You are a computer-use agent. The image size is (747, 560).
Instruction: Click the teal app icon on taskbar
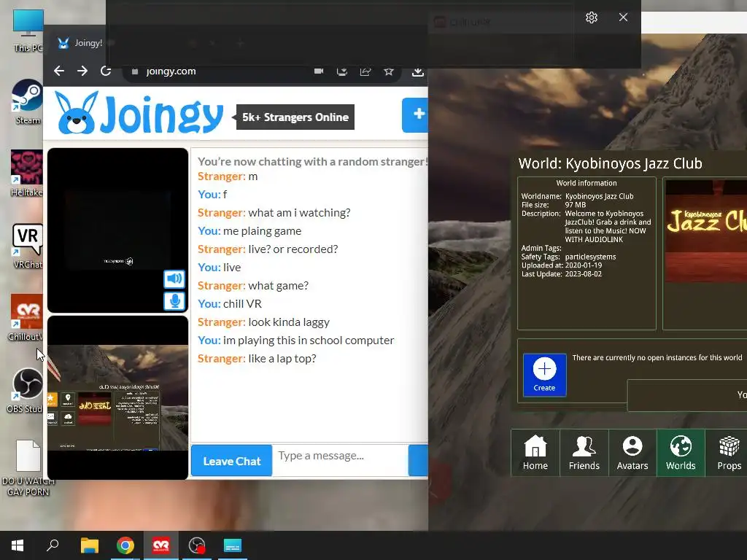tap(233, 545)
